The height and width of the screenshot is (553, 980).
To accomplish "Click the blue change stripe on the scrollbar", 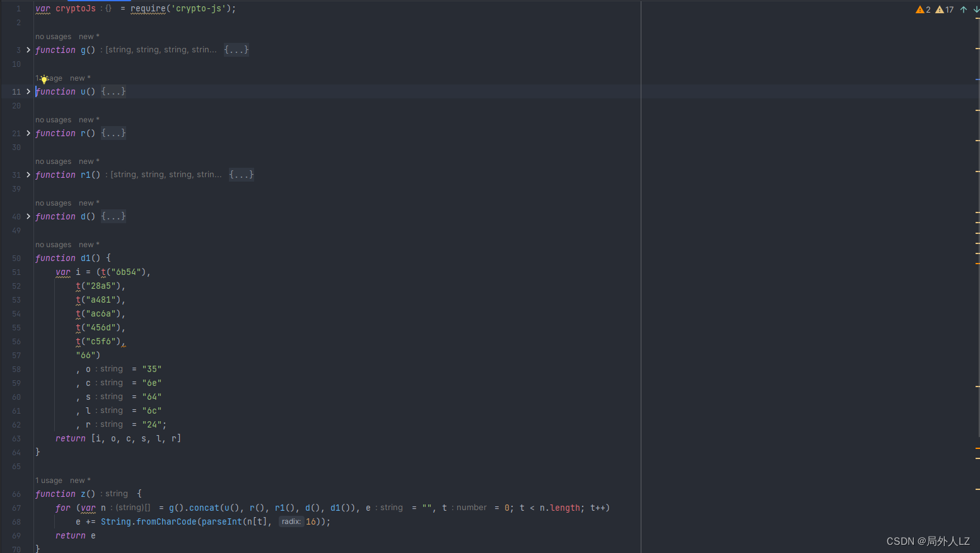I will click(x=977, y=79).
